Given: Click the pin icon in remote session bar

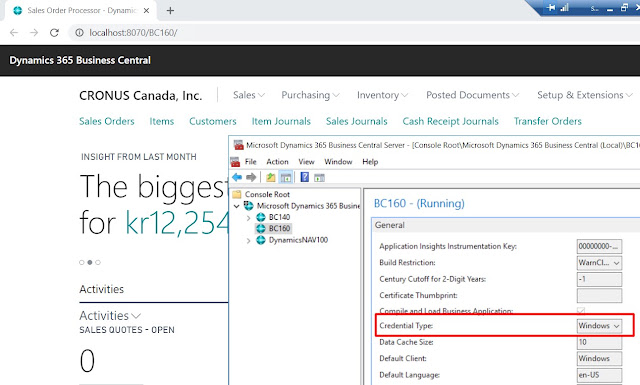Looking at the screenshot, I should pyautogui.click(x=551, y=8).
